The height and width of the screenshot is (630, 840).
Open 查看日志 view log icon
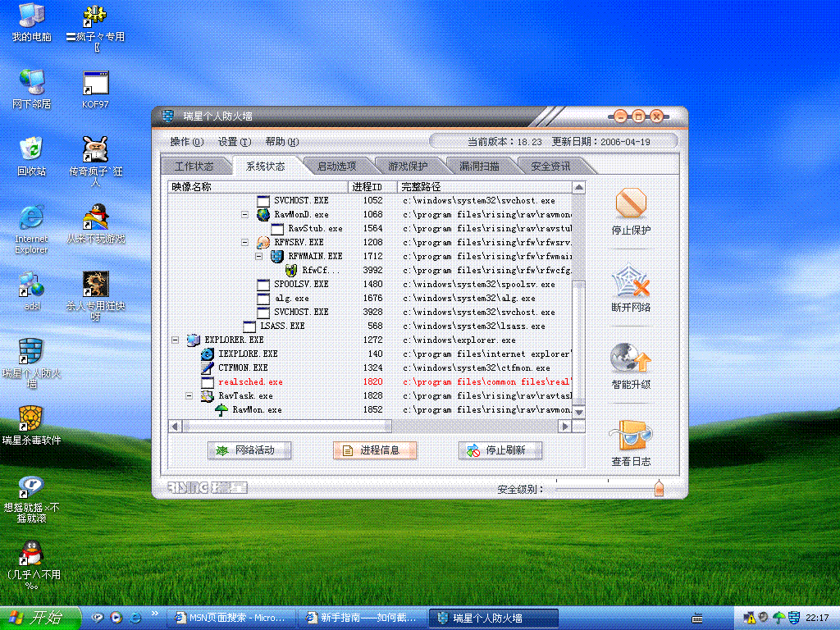(631, 435)
